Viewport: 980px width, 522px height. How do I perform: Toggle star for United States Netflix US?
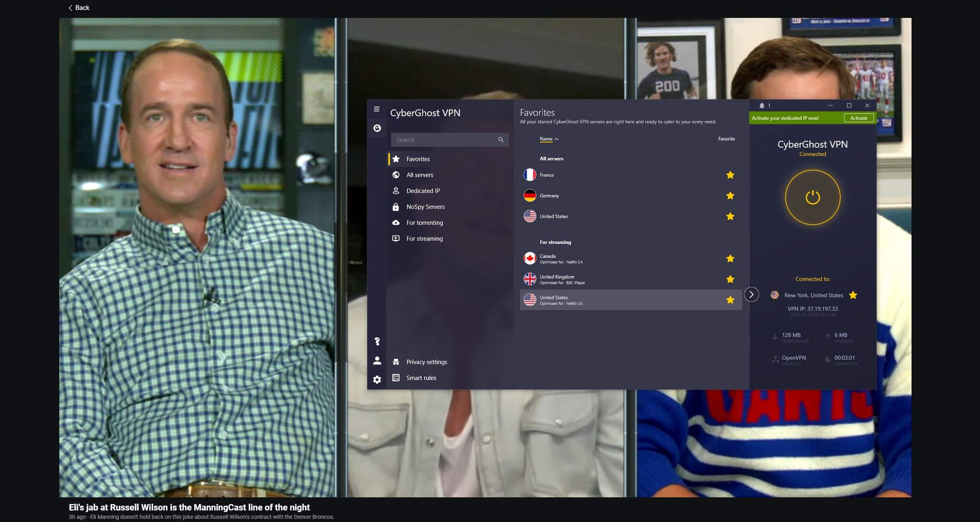730,300
